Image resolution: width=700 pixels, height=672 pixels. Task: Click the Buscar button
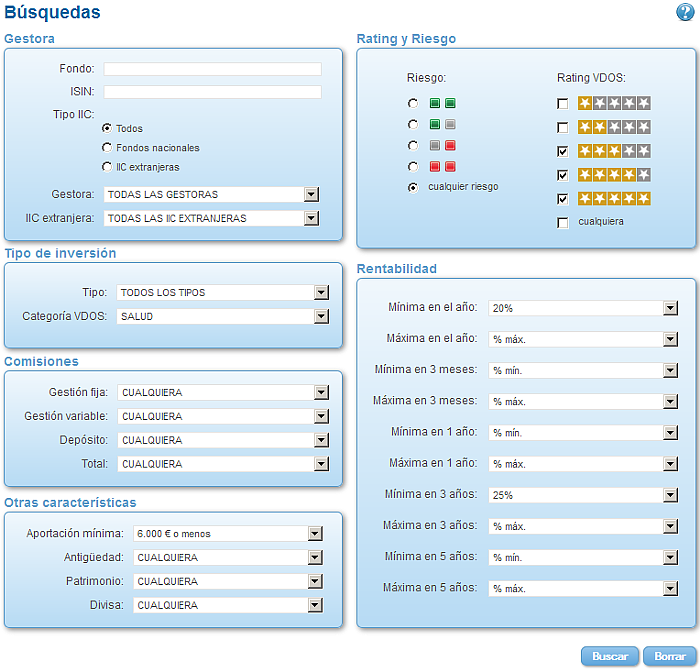coord(610,656)
